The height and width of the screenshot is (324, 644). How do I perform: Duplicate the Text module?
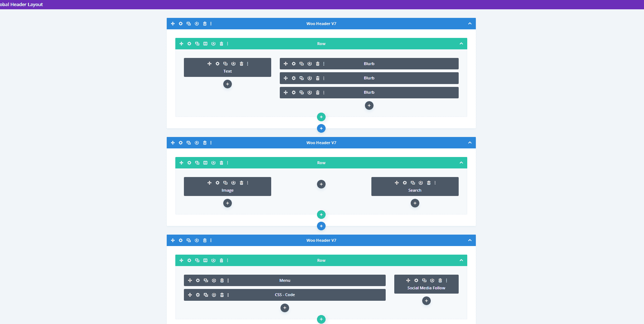225,64
